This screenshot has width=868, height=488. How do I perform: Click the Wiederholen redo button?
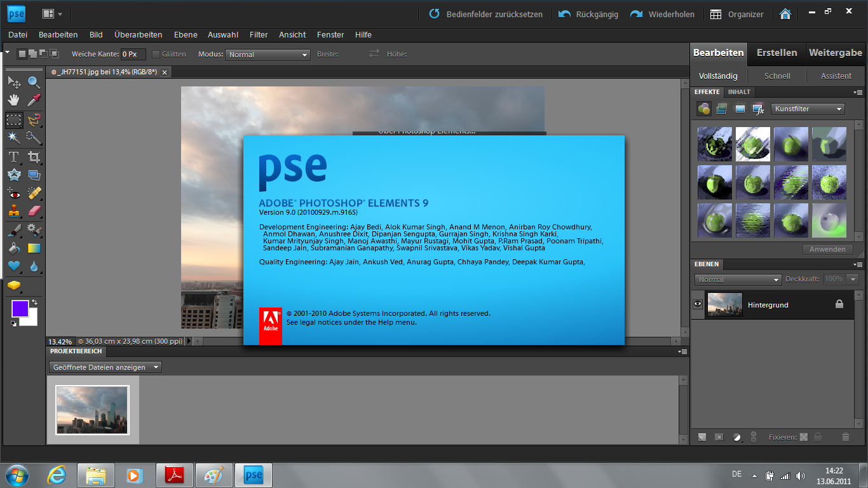tap(662, 14)
